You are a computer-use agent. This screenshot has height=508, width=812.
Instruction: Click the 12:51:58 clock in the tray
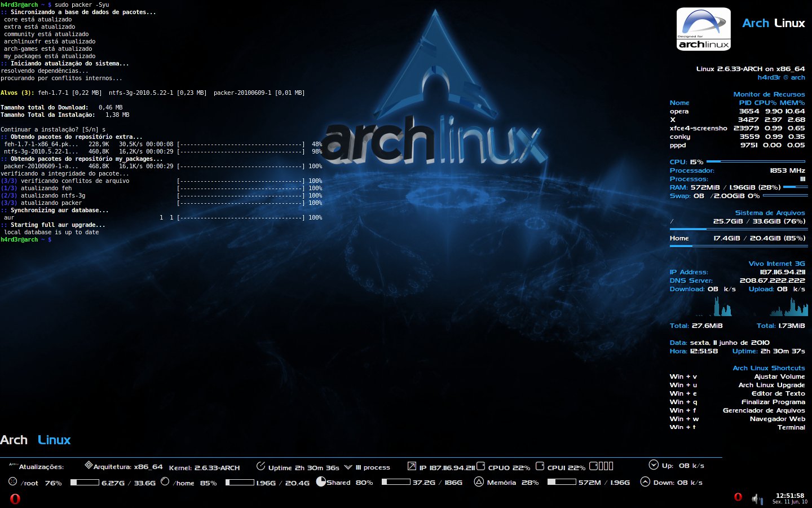pos(789,496)
